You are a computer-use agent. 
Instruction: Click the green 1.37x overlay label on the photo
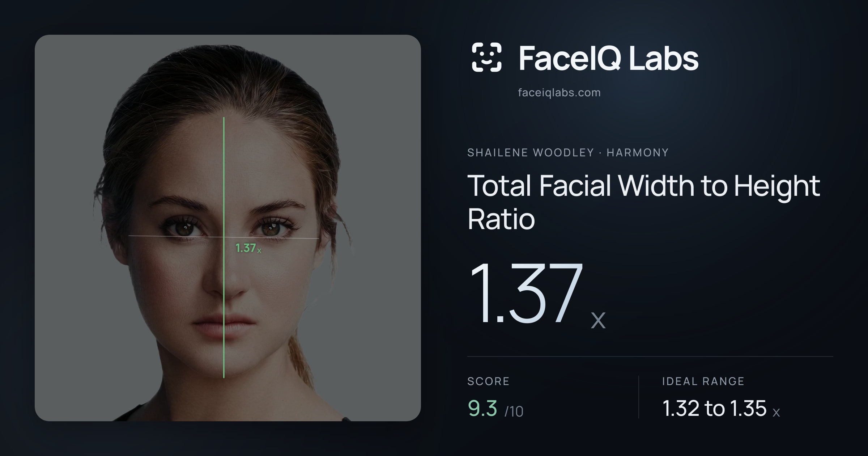coord(248,248)
